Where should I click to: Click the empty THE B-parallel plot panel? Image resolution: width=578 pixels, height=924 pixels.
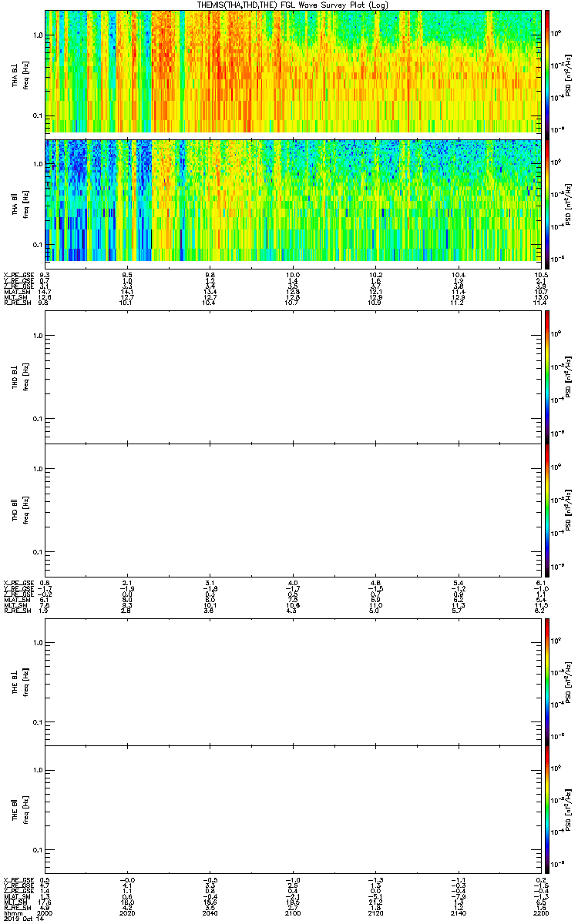point(293,811)
